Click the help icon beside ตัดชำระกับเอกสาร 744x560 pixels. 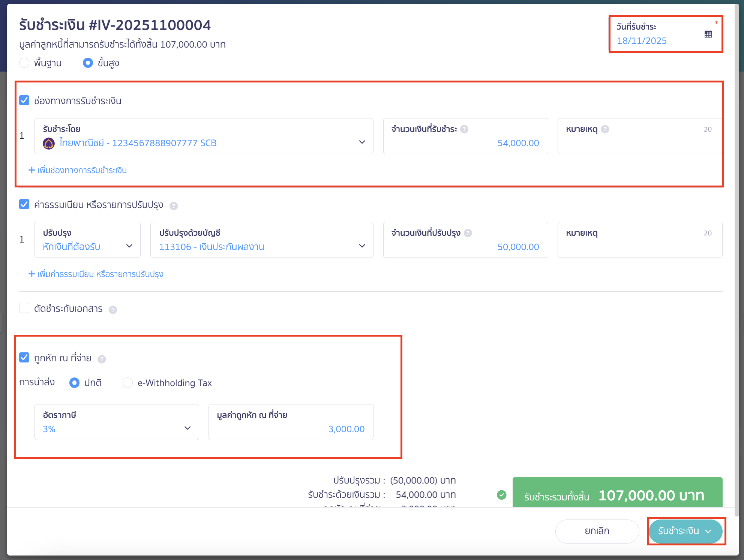click(113, 310)
